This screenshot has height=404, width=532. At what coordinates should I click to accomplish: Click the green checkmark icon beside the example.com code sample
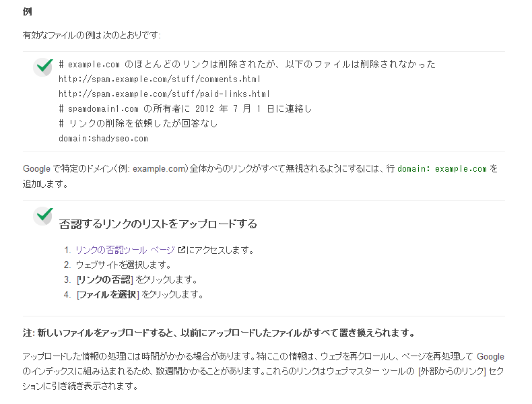(x=43, y=67)
